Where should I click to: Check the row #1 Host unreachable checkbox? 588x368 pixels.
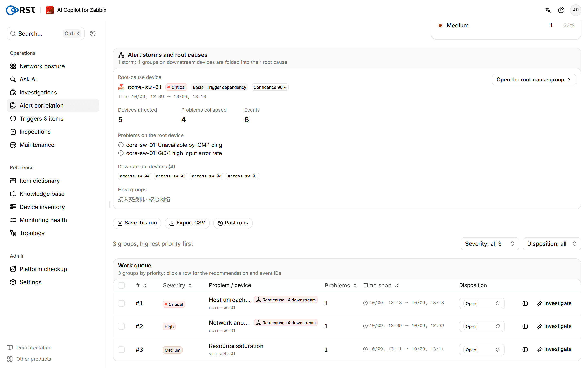tap(121, 303)
